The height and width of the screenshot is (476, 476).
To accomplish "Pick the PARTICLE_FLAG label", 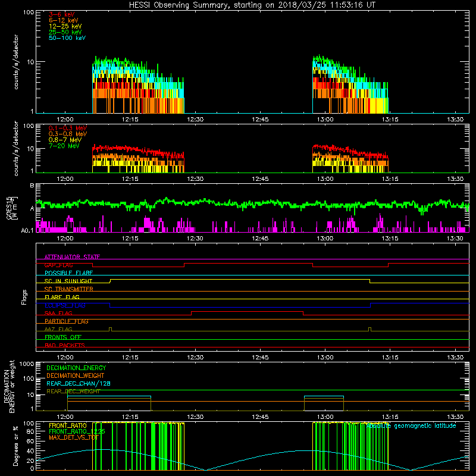I will click(x=67, y=321).
